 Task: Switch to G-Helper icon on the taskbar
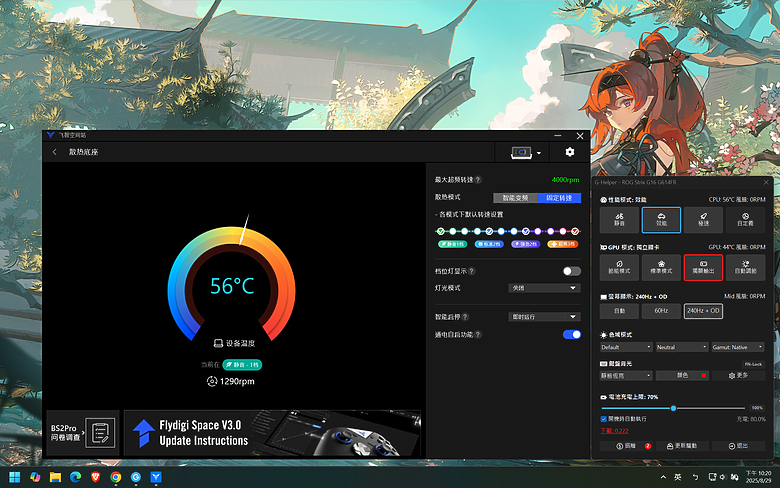coord(136,477)
